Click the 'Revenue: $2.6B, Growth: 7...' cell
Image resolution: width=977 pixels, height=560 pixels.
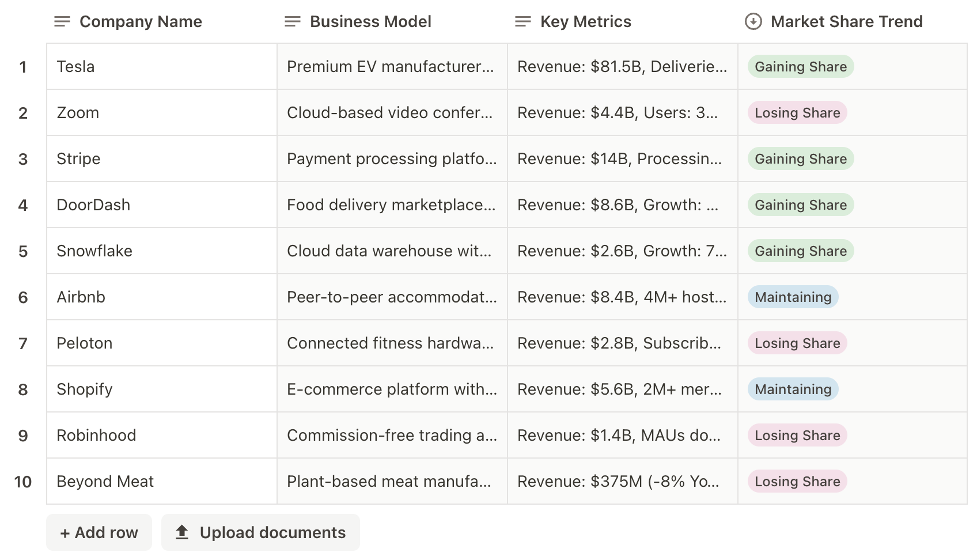click(x=623, y=251)
